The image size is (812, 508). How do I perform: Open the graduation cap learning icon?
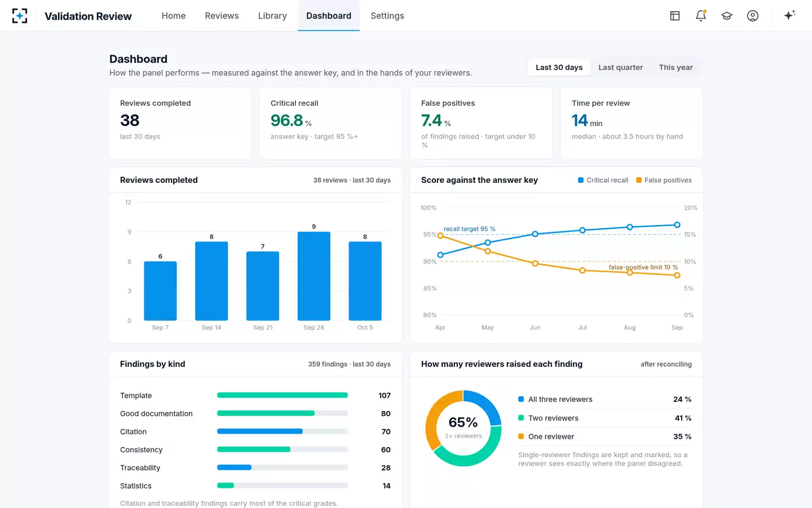pyautogui.click(x=727, y=16)
